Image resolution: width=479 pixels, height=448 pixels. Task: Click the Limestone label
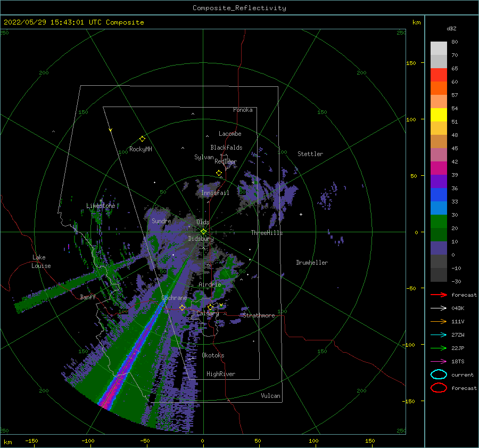101,206
